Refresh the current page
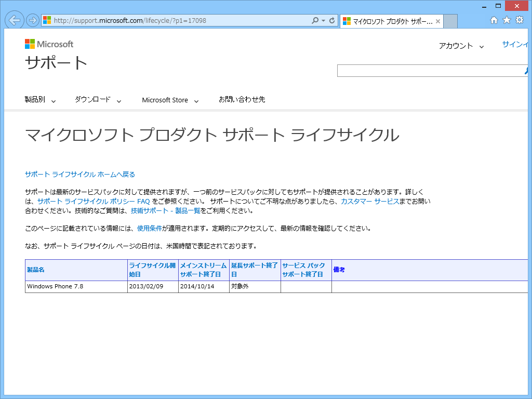 coord(331,21)
